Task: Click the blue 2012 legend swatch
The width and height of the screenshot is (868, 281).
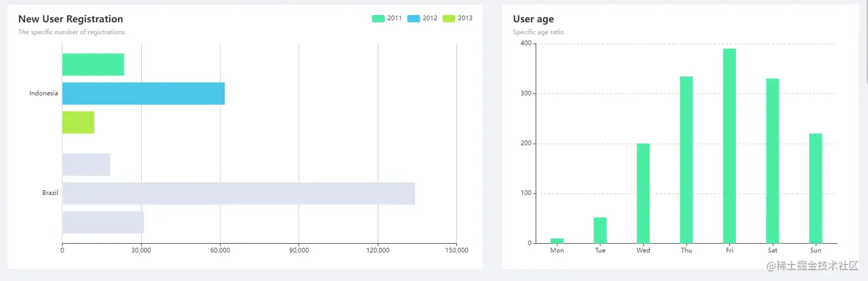Action: click(x=413, y=18)
